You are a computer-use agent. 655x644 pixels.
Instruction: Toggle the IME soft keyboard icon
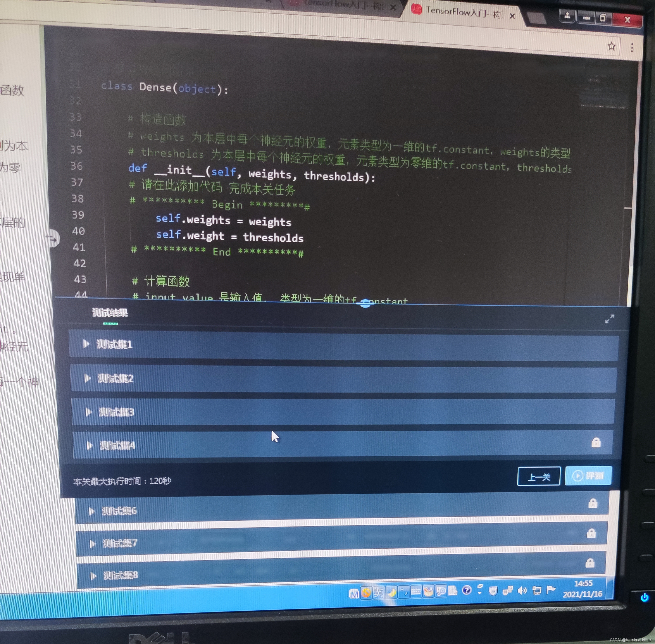click(416, 592)
